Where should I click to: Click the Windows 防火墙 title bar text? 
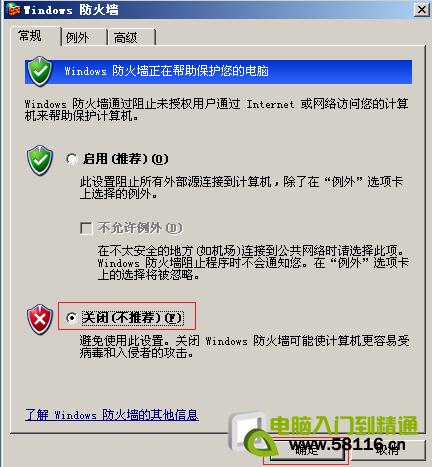(x=71, y=10)
